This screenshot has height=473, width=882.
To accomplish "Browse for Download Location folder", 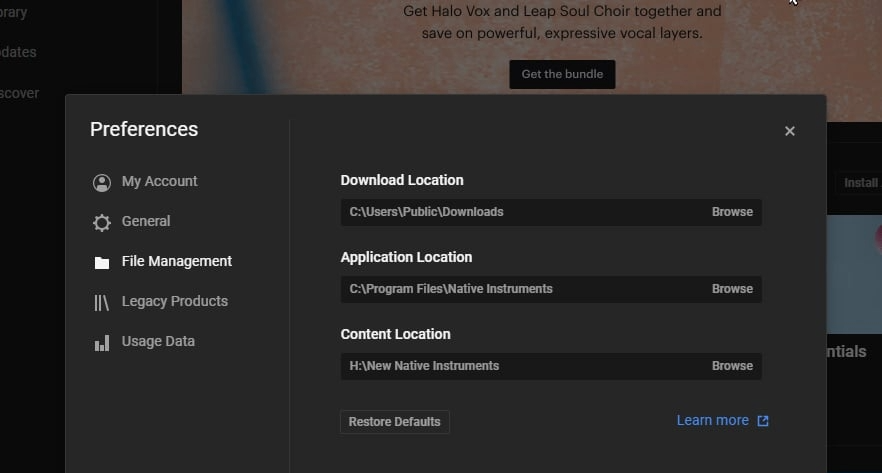I will pos(732,212).
